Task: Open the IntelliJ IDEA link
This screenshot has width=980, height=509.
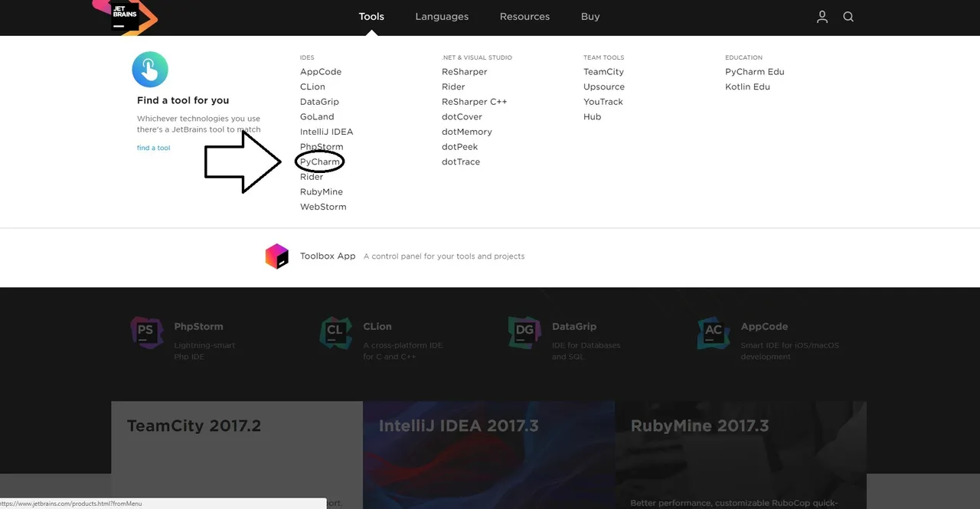Action: [x=327, y=132]
